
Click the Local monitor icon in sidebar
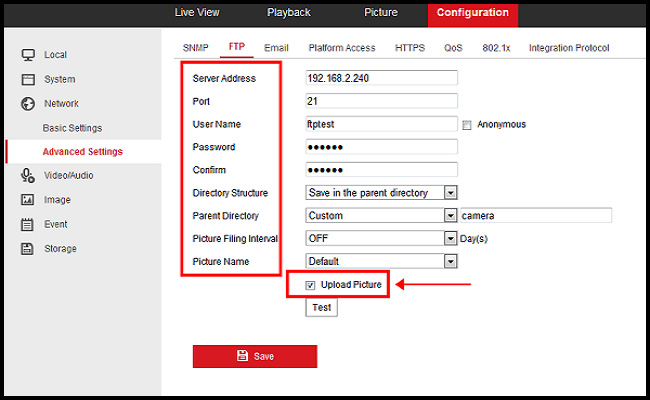(28, 55)
